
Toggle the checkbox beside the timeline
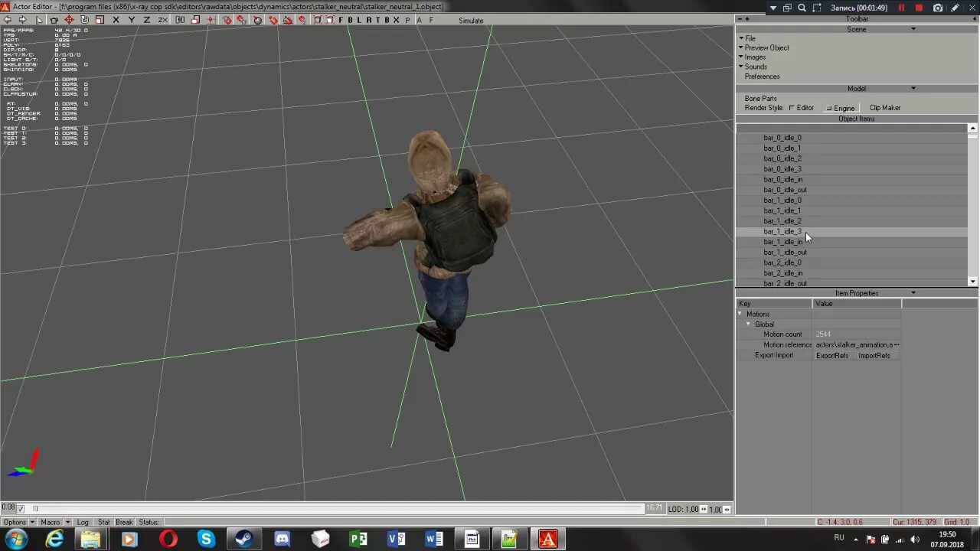21,508
